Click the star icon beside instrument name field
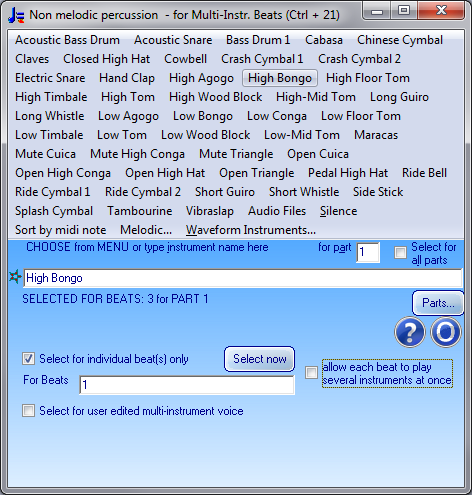Viewport: 472px width, 495px height. (x=15, y=277)
